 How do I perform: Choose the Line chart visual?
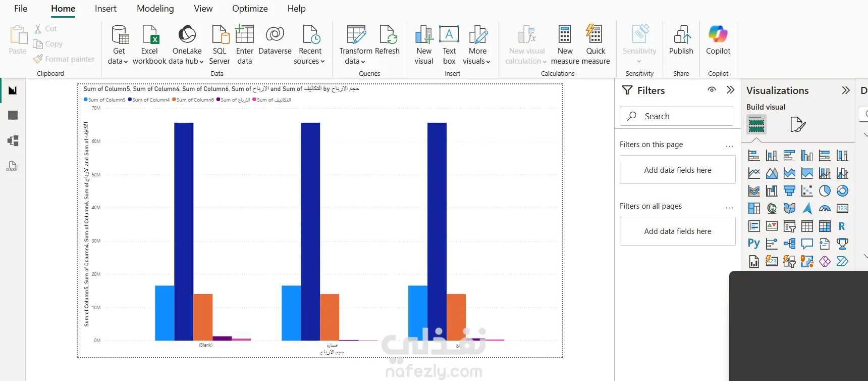click(754, 173)
